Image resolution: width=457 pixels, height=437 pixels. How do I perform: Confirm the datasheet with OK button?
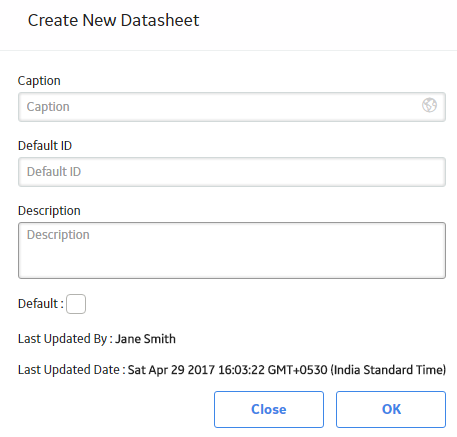[x=391, y=409]
